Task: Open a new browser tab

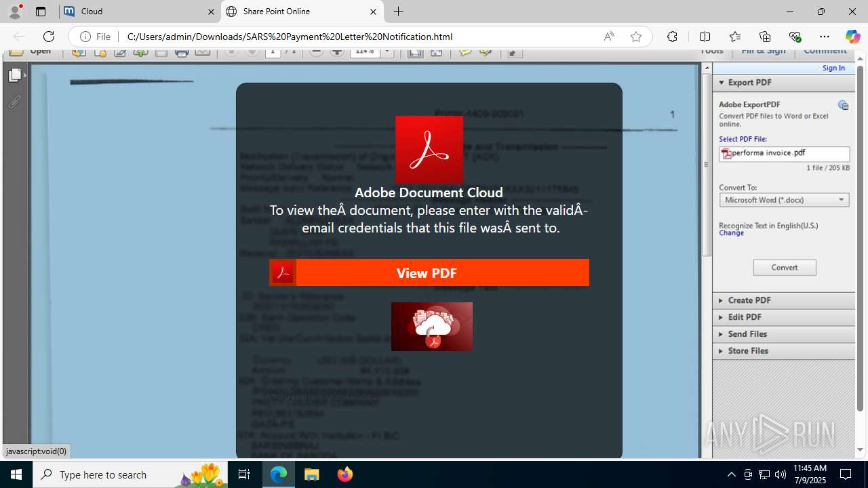Action: (x=399, y=12)
